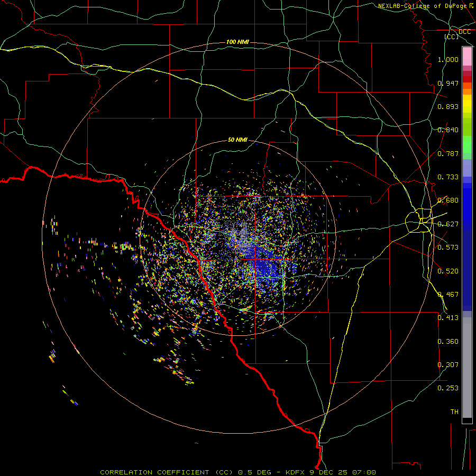Viewport: 476px width, 476px height.
Task: Click the 0.520 scale value
Action: click(448, 271)
